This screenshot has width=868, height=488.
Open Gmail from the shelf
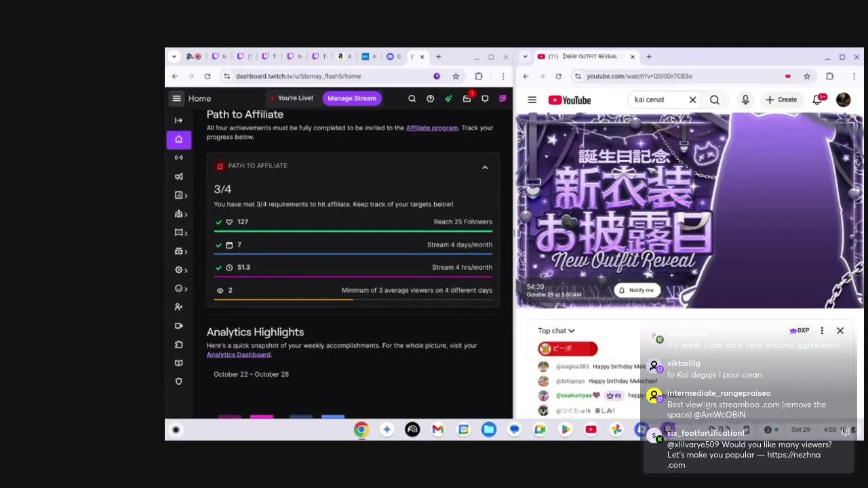tap(438, 430)
